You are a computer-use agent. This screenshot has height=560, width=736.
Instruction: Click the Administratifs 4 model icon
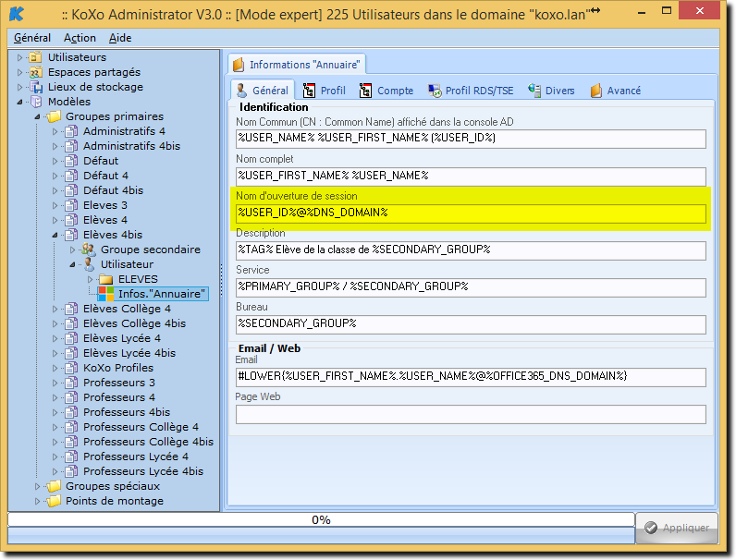(x=71, y=131)
